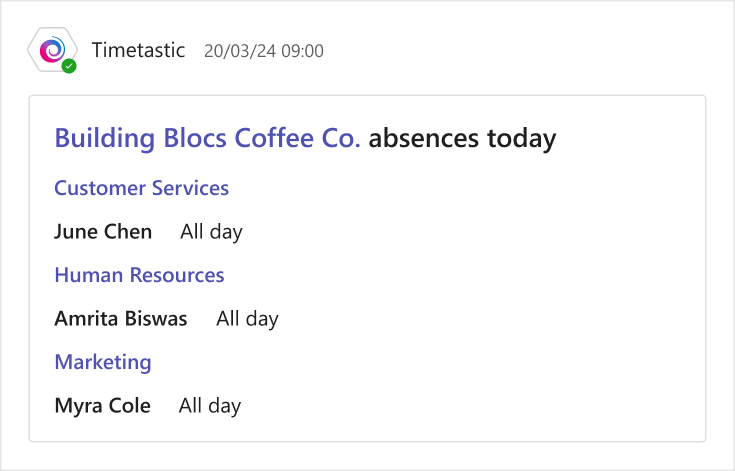The width and height of the screenshot is (735, 471).
Task: Open the Customer Services department link
Action: pos(142,188)
